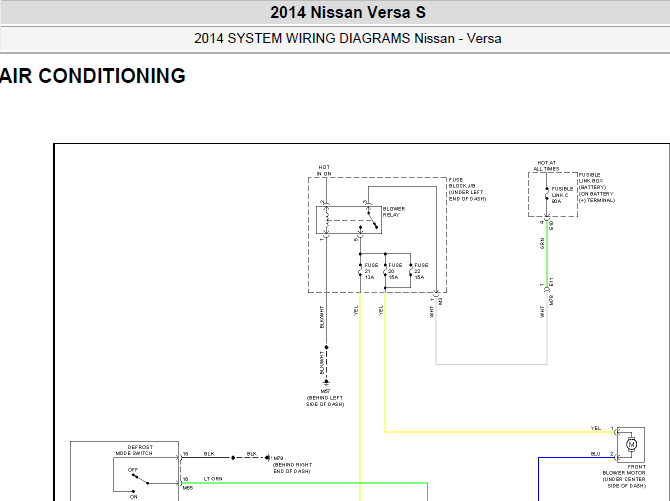This screenshot has width=670, height=501.
Task: Click the fusible link C fuse symbol
Action: [x=547, y=196]
